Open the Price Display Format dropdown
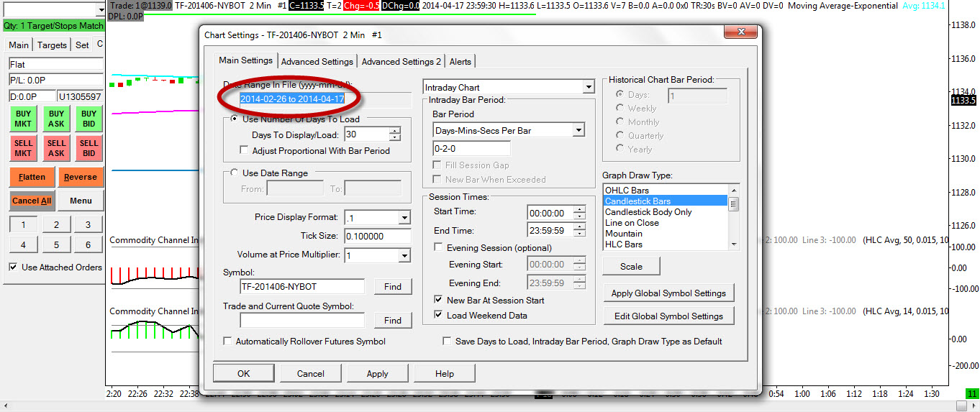The width and height of the screenshot is (980, 412). 404,218
